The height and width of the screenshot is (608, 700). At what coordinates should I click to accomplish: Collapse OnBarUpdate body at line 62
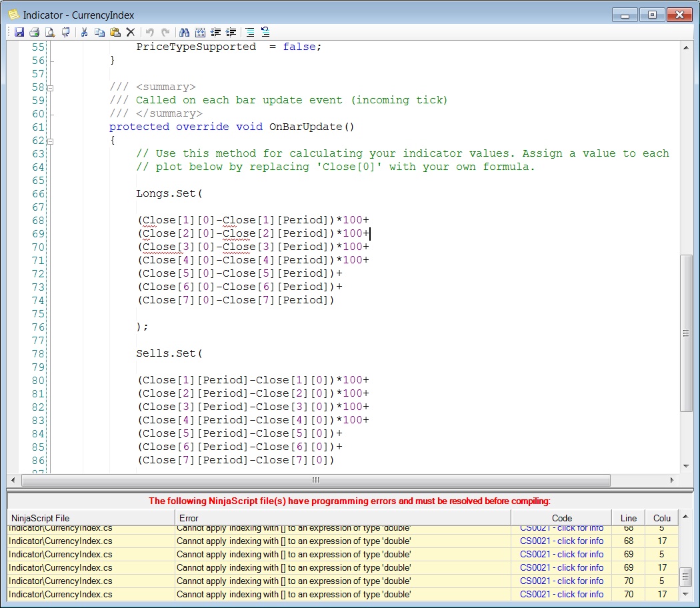tap(51, 141)
